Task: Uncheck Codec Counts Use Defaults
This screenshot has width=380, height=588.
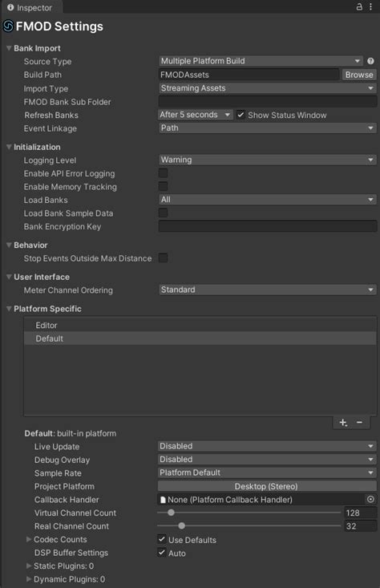Action: tap(162, 539)
